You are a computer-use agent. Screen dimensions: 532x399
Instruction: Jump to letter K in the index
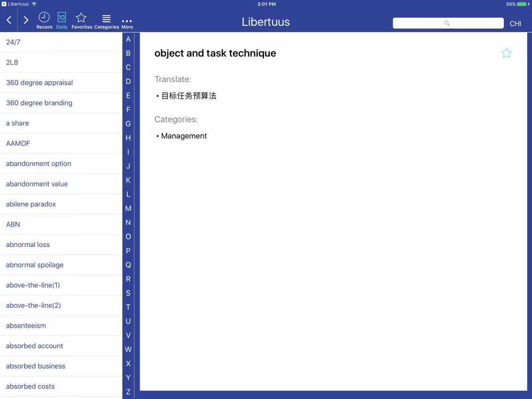point(128,180)
